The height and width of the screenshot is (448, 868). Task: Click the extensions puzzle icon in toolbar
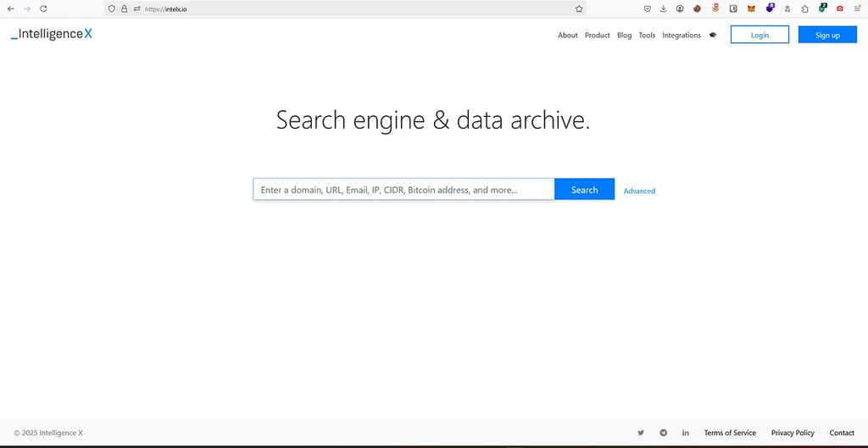805,8
